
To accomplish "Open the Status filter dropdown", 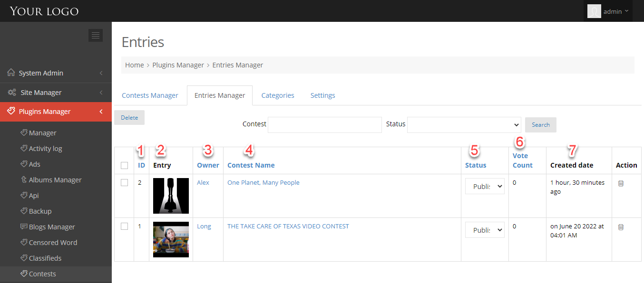I will pyautogui.click(x=464, y=124).
